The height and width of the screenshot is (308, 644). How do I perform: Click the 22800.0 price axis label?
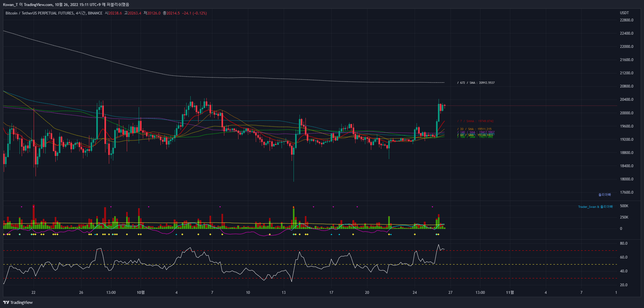pyautogui.click(x=626, y=20)
